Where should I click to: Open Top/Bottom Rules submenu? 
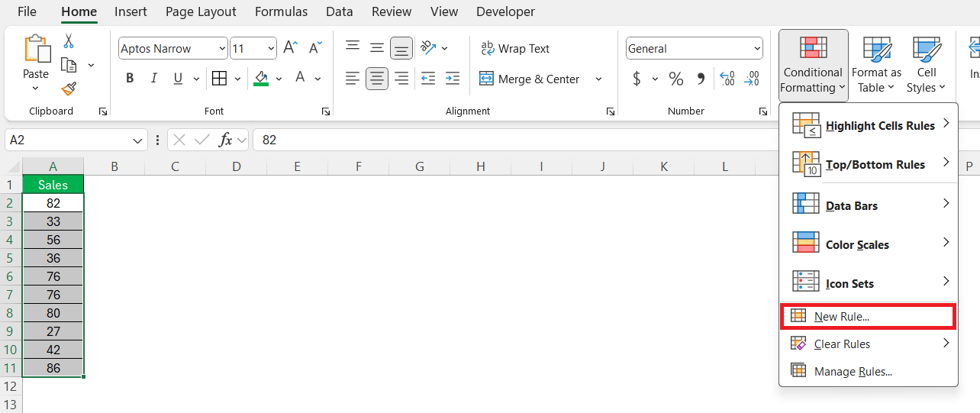(869, 164)
